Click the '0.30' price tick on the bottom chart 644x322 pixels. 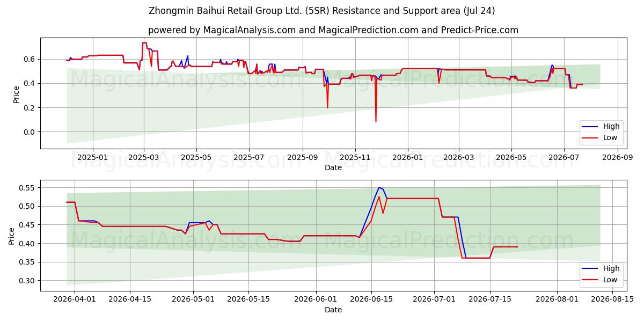tap(28, 281)
